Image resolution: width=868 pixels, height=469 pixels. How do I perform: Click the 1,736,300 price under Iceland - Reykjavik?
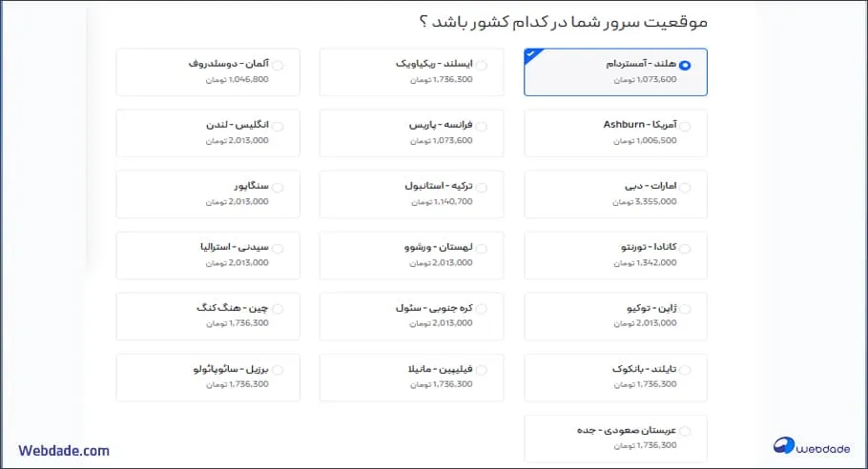[x=442, y=80]
